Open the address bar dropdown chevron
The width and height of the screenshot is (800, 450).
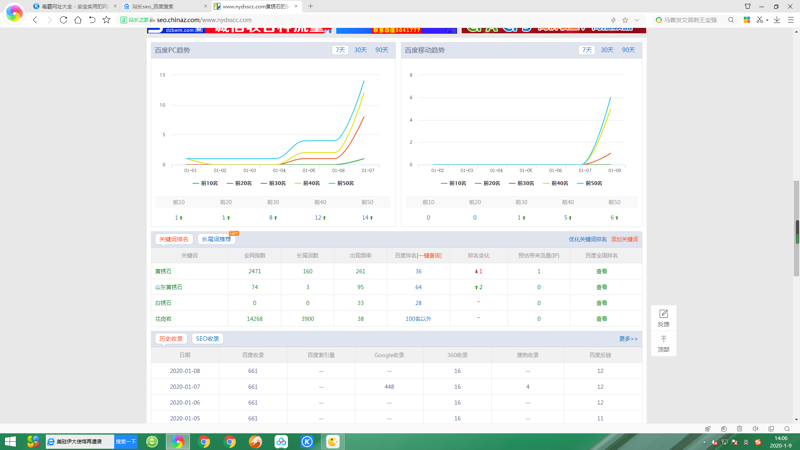click(x=637, y=20)
